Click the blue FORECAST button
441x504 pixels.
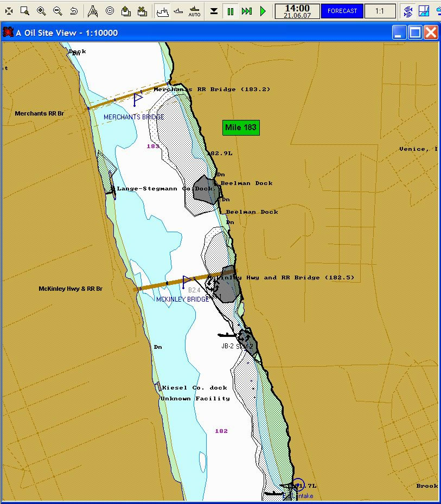(x=342, y=11)
